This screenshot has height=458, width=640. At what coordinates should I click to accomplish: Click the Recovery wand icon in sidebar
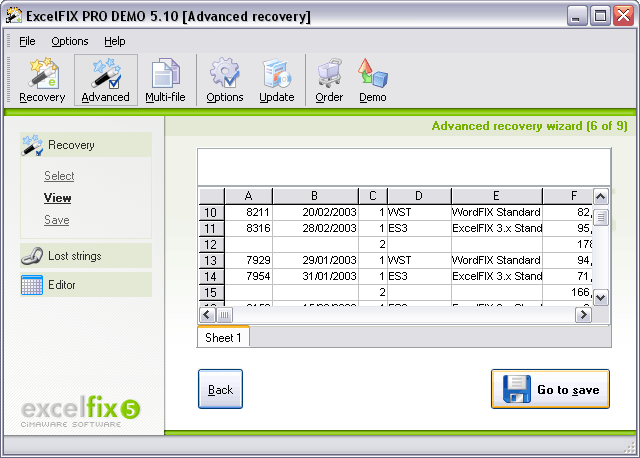click(32, 145)
